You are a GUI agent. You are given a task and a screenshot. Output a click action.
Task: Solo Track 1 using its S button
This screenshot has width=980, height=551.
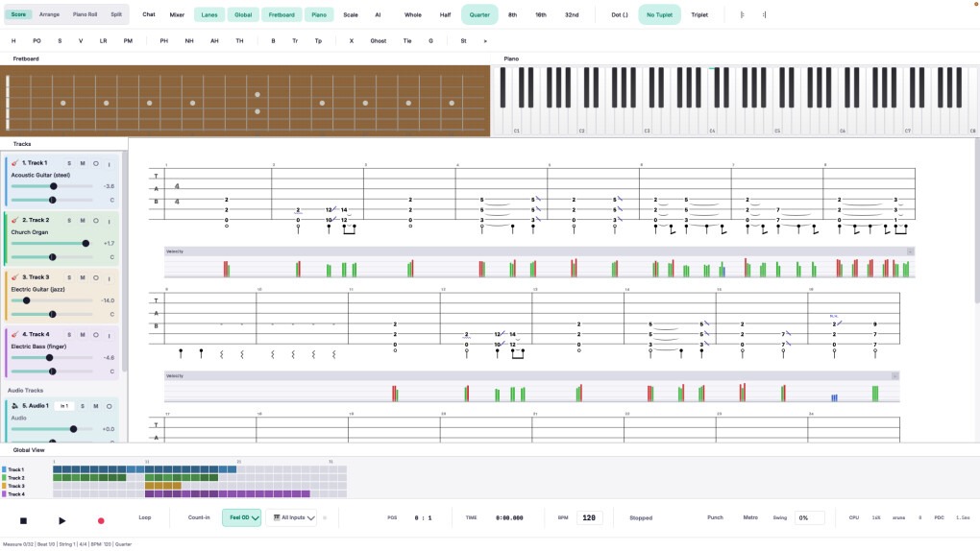pos(69,164)
